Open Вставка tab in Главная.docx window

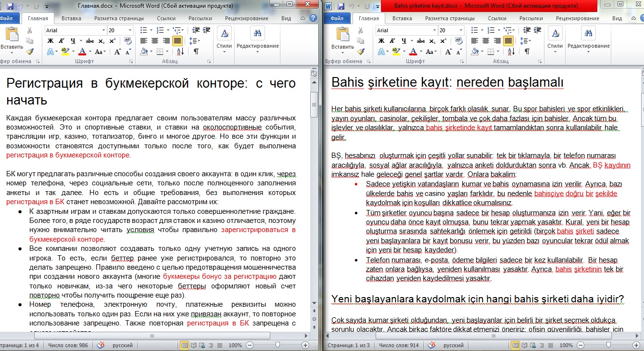point(71,18)
